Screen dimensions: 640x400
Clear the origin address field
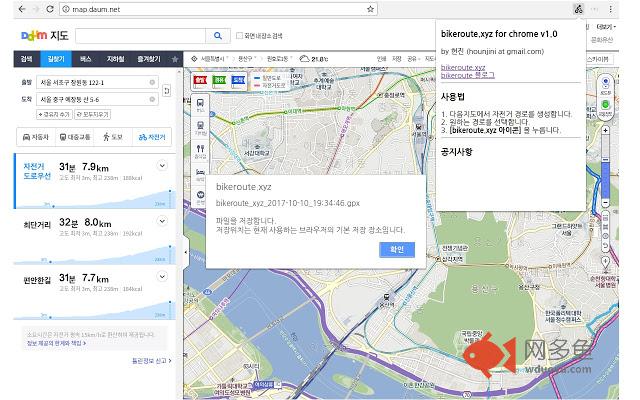[152, 82]
